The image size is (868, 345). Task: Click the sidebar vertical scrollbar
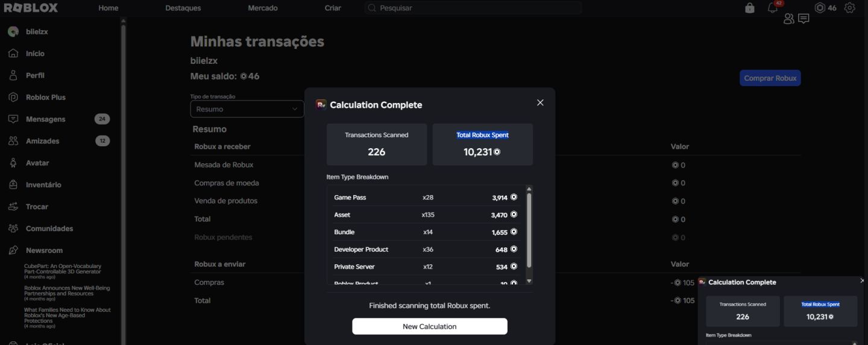[124, 181]
